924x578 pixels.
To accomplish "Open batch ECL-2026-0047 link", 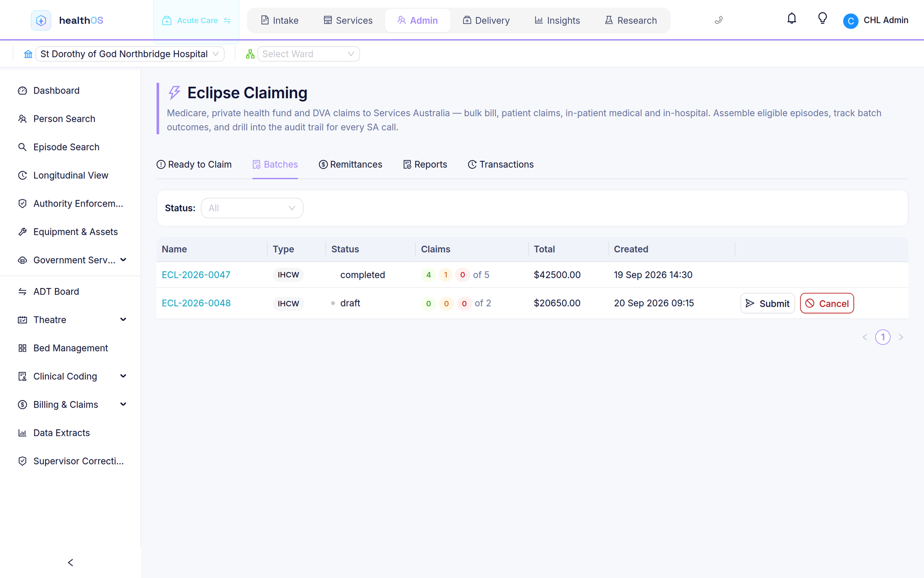I will click(196, 275).
